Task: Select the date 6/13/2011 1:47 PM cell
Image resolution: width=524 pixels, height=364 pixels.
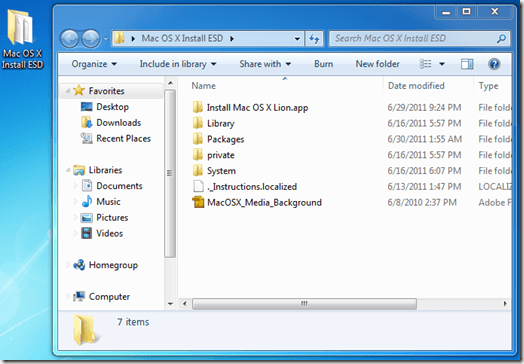Action: click(424, 186)
